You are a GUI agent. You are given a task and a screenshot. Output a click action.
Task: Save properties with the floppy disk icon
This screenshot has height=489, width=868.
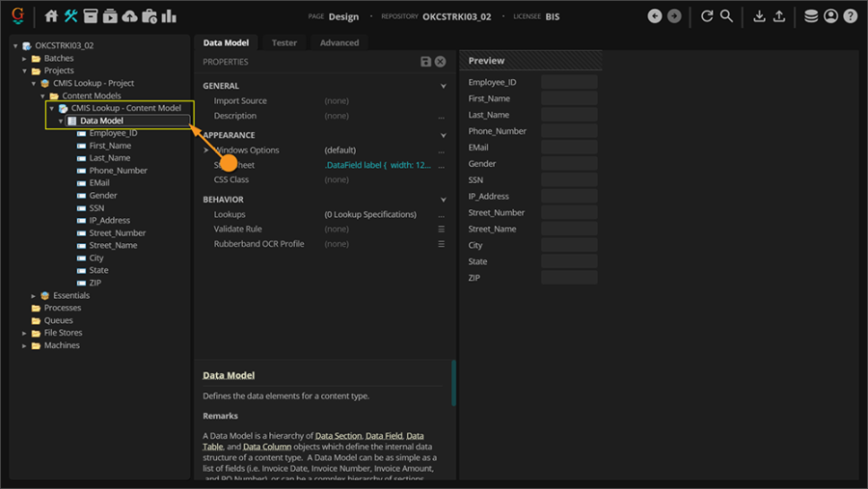[426, 62]
